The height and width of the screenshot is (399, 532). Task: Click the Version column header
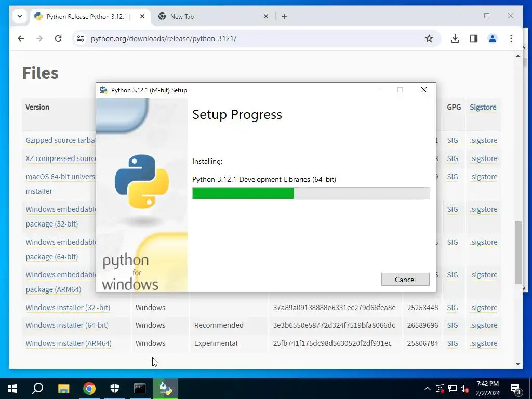point(37,107)
